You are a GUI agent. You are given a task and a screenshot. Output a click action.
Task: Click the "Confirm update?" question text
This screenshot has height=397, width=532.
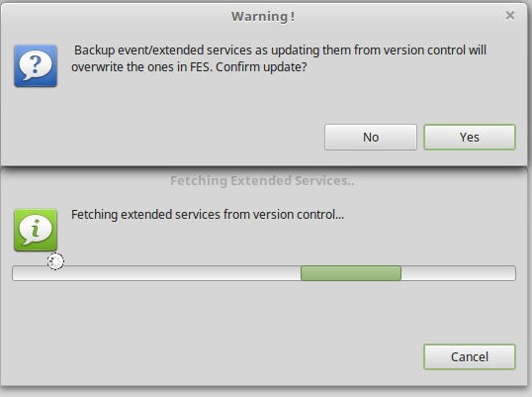[261, 67]
